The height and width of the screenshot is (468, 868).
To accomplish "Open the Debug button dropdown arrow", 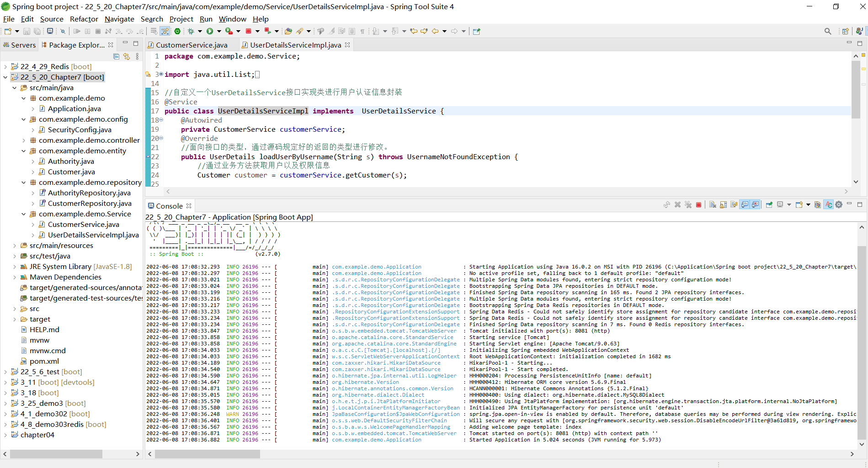I will tap(200, 31).
